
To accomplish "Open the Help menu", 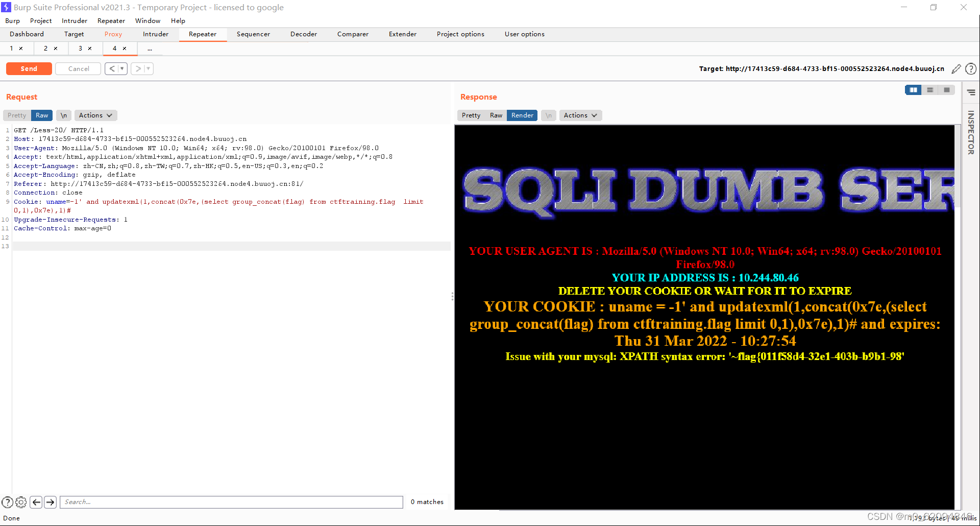I will point(178,21).
